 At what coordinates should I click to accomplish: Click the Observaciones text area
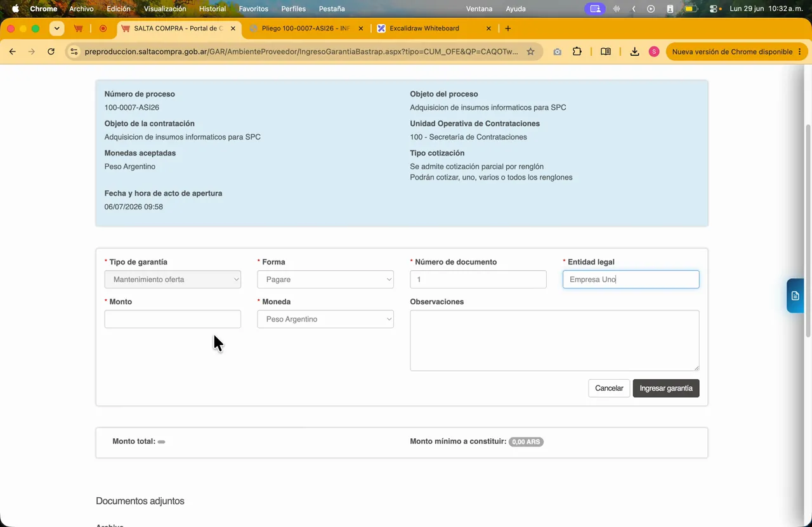(554, 341)
